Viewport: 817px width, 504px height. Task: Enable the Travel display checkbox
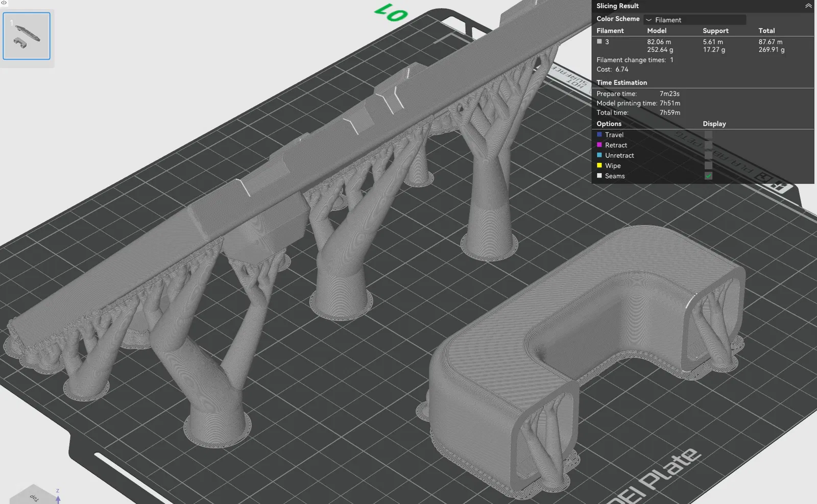pyautogui.click(x=708, y=135)
